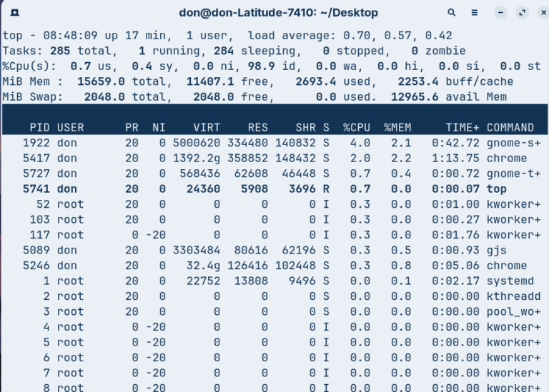
Task: Click PID 5246 chrome row
Action: point(36,266)
